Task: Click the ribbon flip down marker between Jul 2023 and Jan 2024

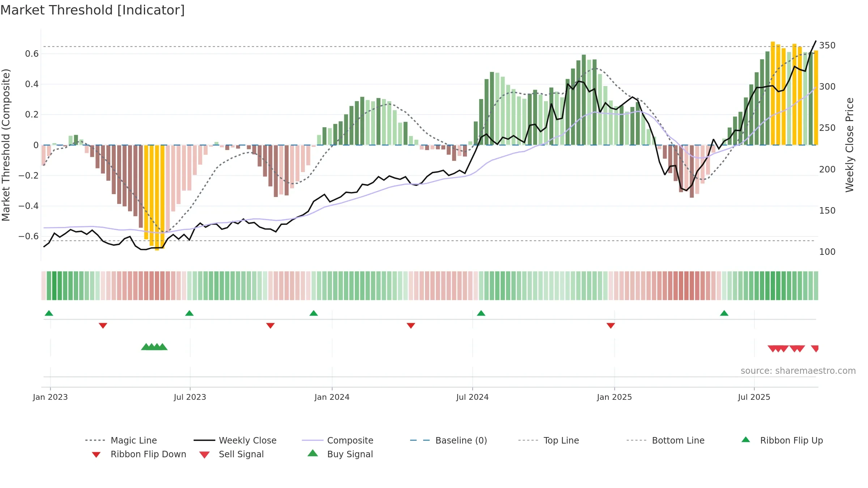Action: [270, 326]
